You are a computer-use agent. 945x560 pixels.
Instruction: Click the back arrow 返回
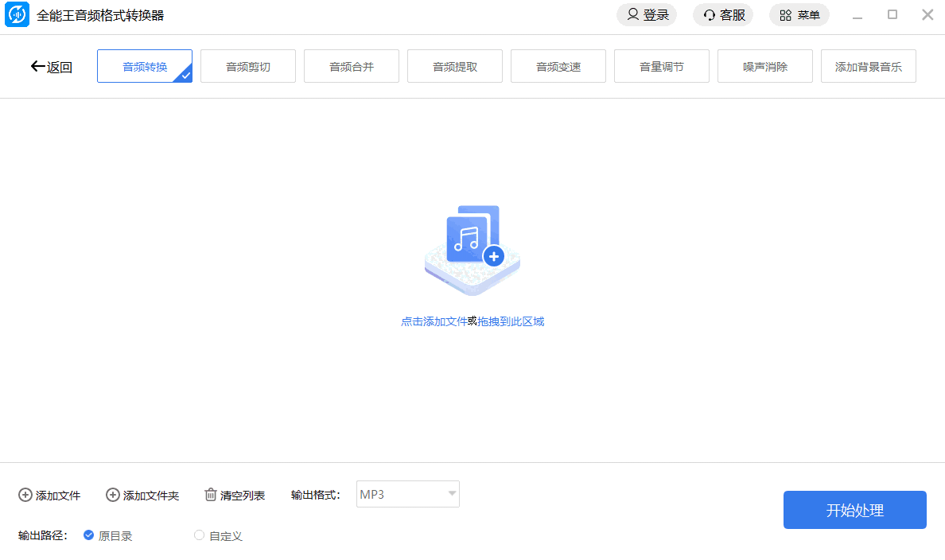pos(51,67)
